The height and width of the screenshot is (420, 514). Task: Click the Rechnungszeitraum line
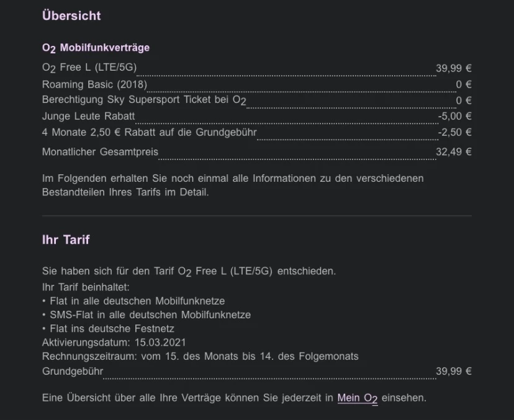click(x=200, y=356)
